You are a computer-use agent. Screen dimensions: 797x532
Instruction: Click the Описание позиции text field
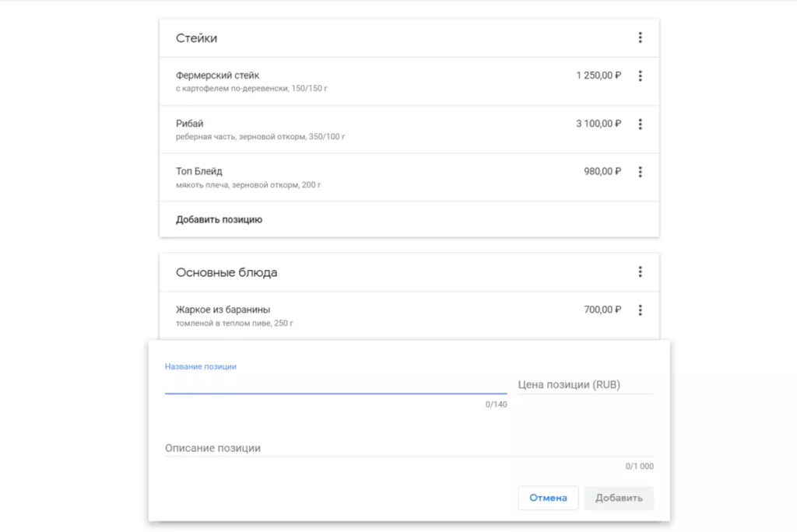tap(408, 449)
